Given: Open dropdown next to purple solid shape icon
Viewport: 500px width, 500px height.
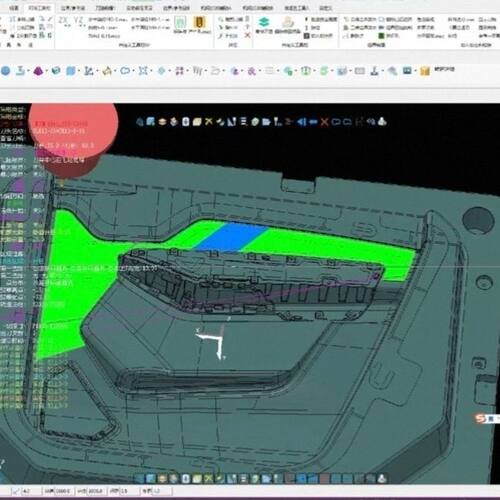Looking at the screenshot, I should (46, 71).
